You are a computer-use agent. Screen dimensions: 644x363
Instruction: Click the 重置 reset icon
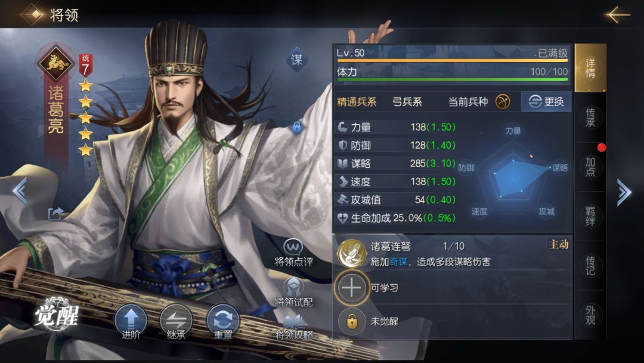coord(222,321)
